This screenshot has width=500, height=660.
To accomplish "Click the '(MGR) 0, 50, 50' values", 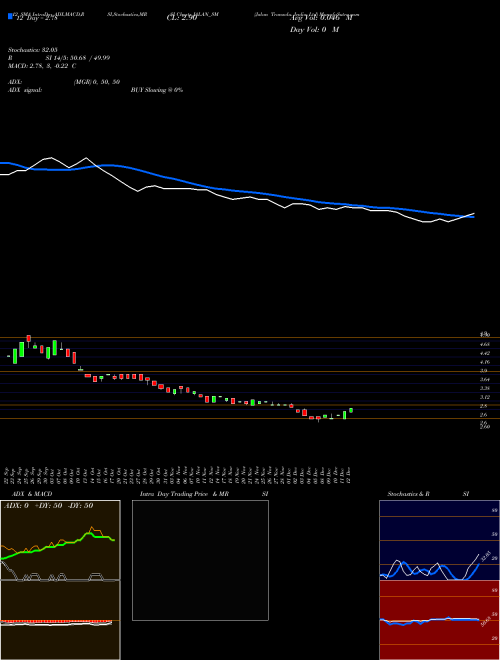I will (96, 82).
